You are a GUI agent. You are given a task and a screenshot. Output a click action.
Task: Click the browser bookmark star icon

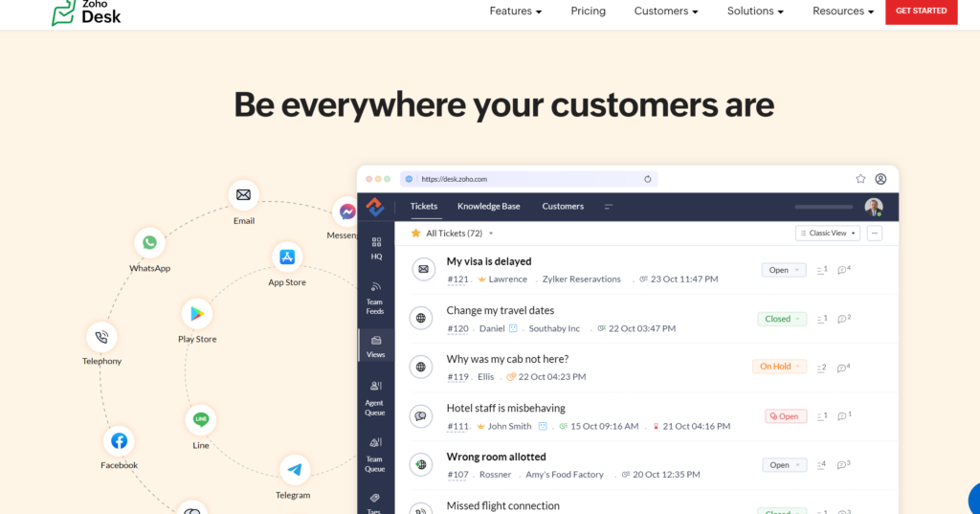click(x=860, y=179)
